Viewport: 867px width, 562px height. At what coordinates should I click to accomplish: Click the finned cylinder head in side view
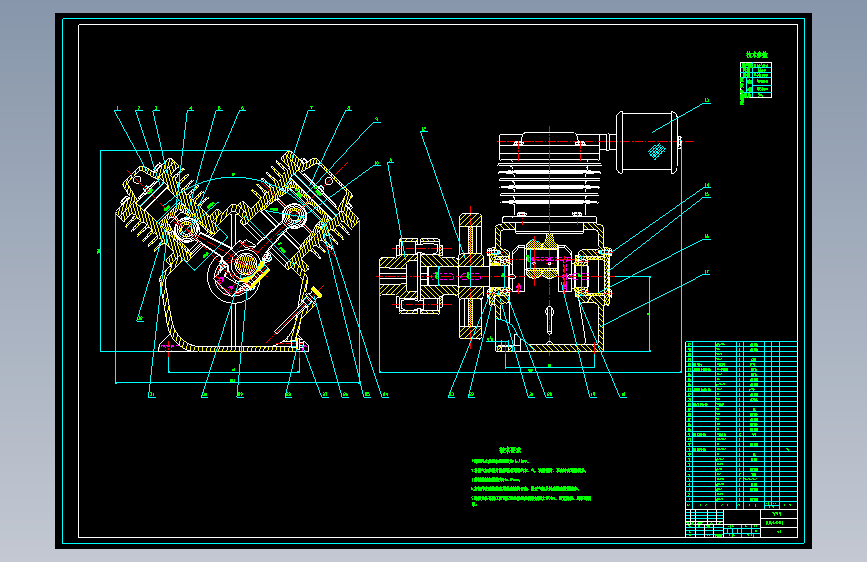tap(550, 176)
